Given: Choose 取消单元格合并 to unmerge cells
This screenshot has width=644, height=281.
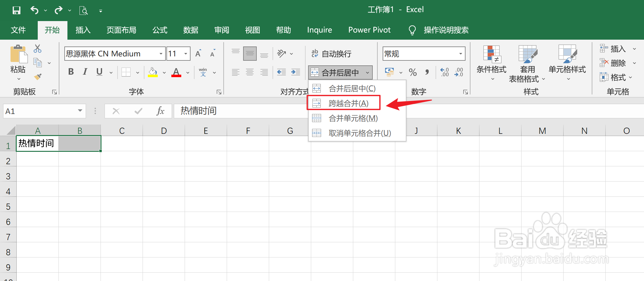Looking at the screenshot, I should click(x=359, y=133).
